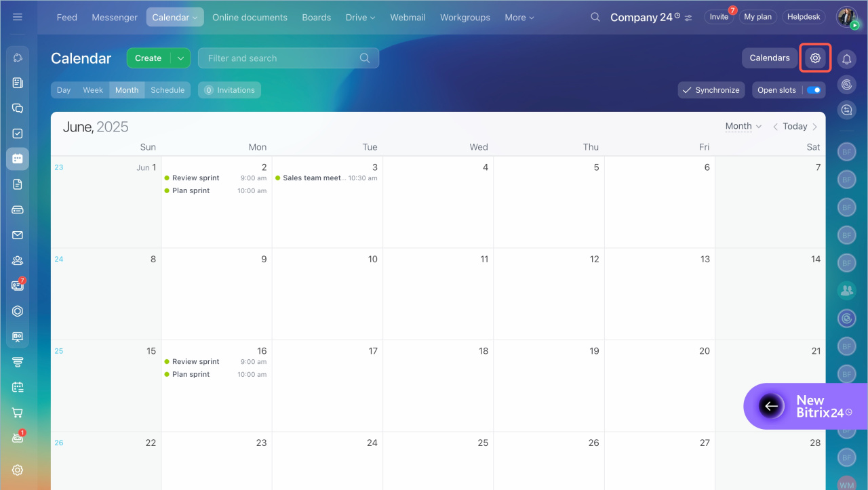Switch to the Week view tab
The width and height of the screenshot is (868, 490).
(x=93, y=90)
